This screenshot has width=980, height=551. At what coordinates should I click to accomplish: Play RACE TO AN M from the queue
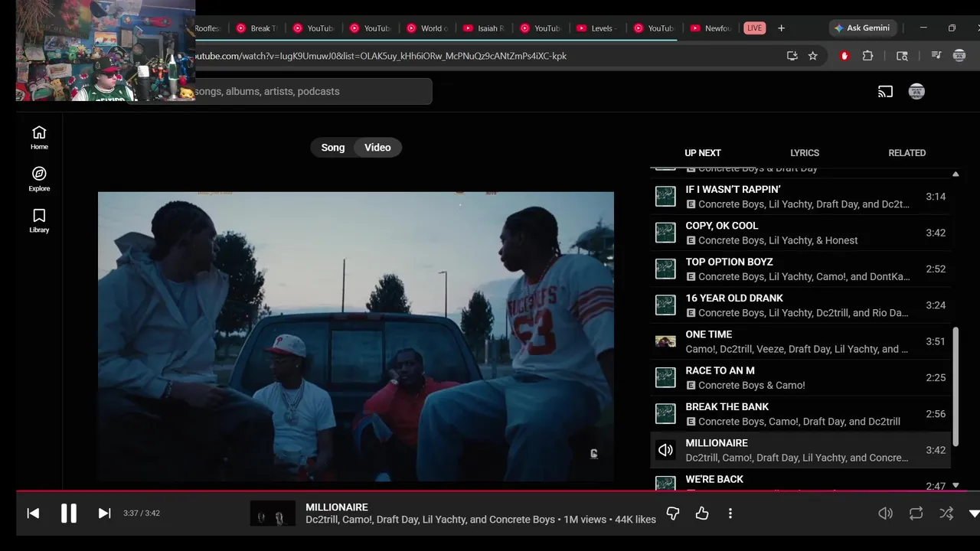(800, 377)
